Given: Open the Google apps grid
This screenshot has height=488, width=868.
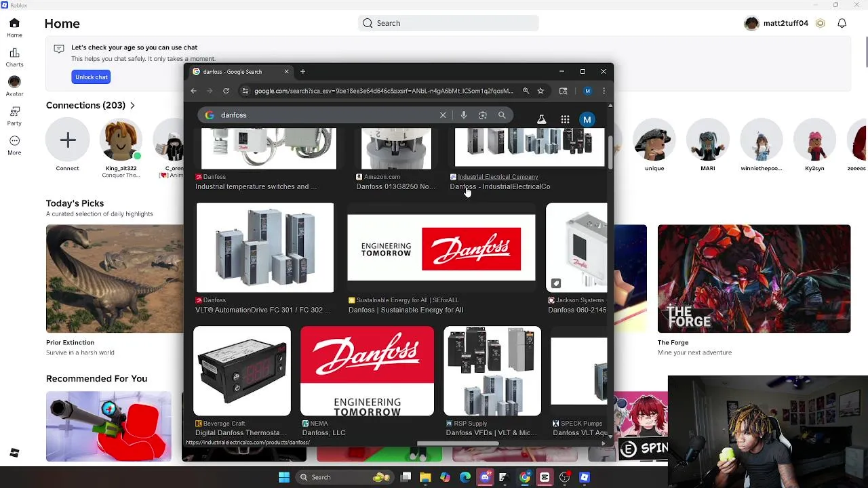Looking at the screenshot, I should (565, 119).
